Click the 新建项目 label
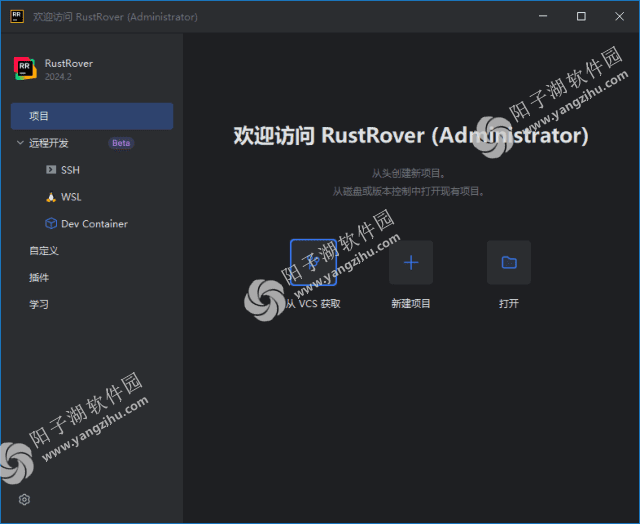 tap(411, 304)
